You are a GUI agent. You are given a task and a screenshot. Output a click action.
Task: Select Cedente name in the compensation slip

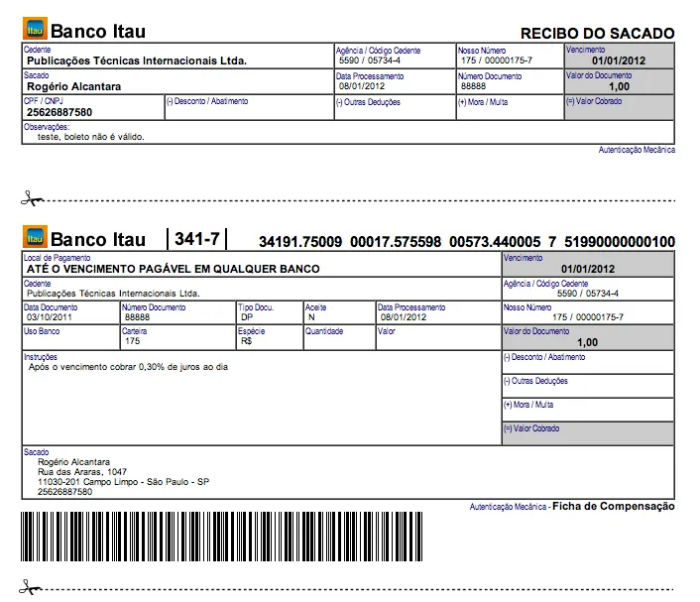pos(113,294)
